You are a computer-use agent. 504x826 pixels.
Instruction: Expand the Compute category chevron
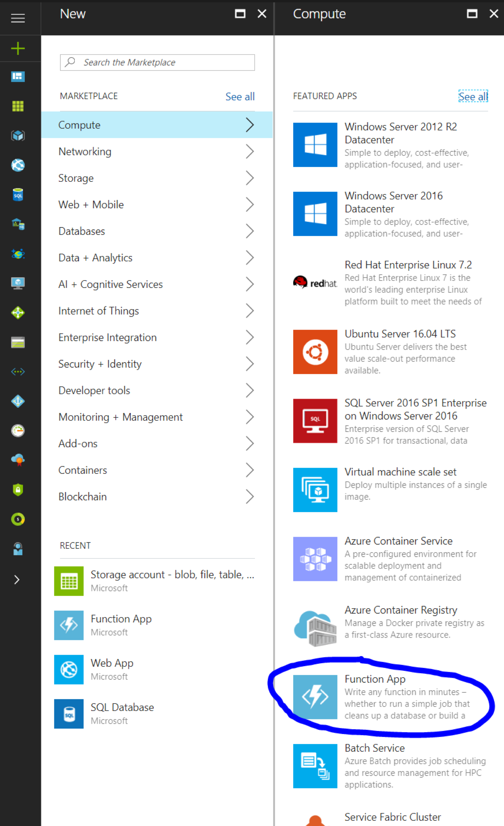point(250,125)
